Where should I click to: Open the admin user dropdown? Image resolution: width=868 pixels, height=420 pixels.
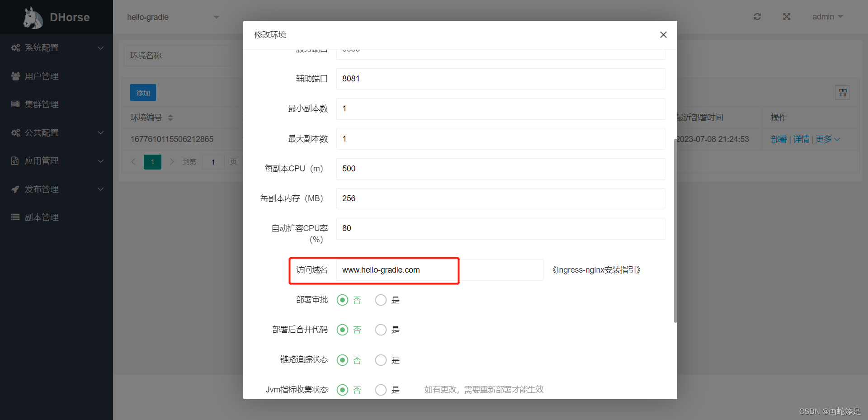(x=827, y=17)
